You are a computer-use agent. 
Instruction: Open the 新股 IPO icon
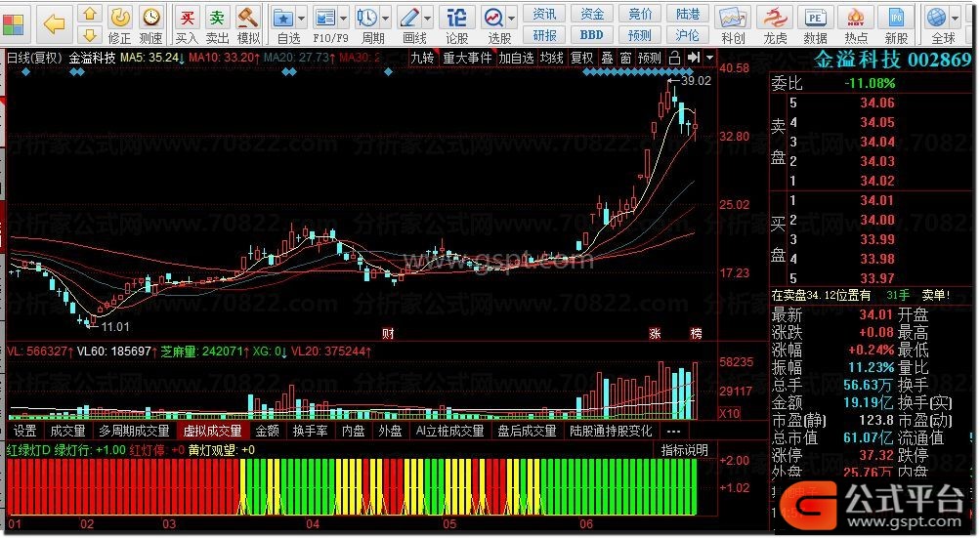click(896, 18)
